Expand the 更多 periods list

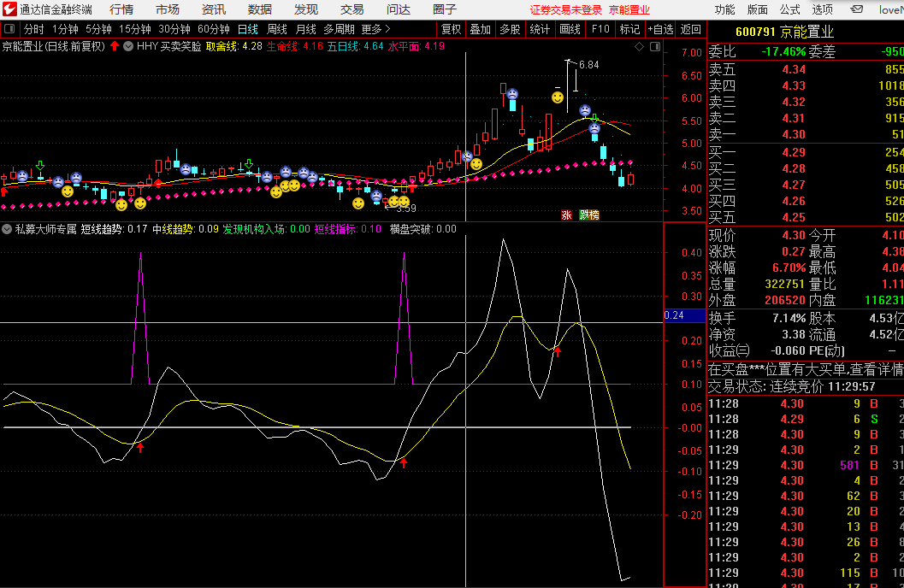point(376,29)
